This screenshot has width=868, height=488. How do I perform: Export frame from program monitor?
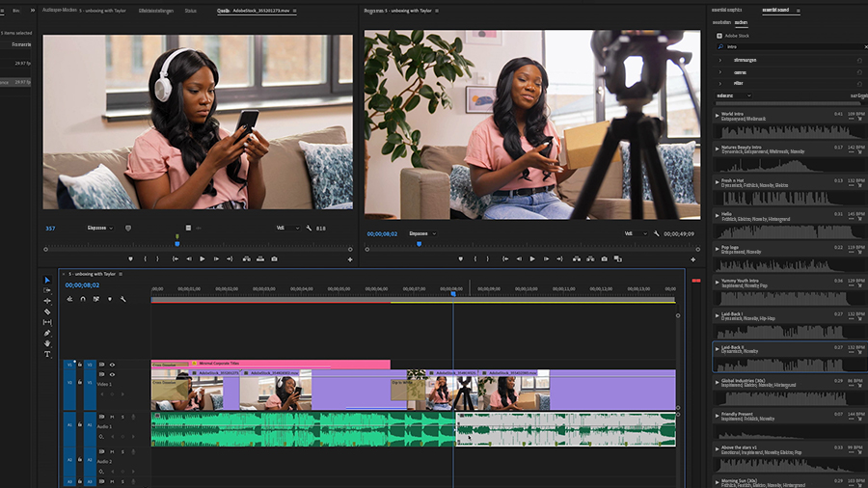coord(604,258)
